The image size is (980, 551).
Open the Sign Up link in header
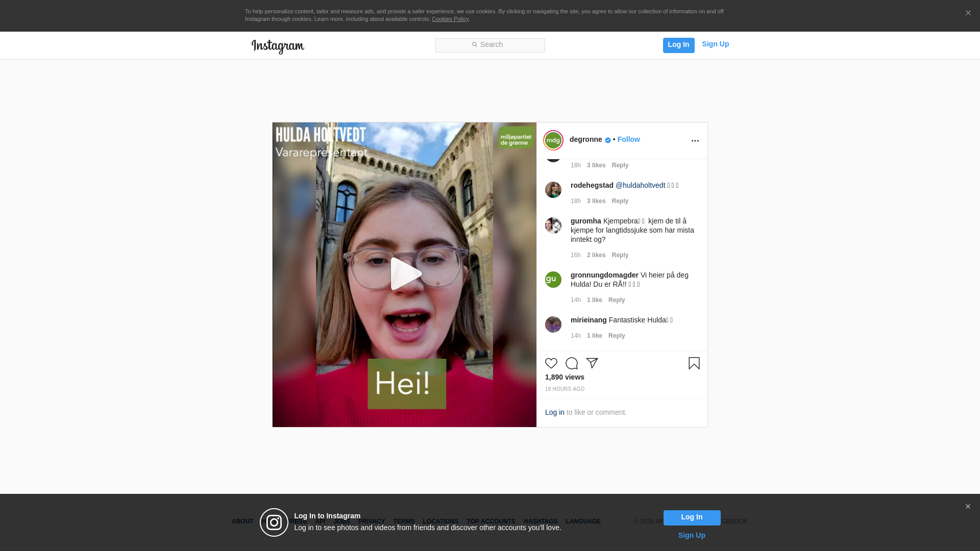[715, 44]
